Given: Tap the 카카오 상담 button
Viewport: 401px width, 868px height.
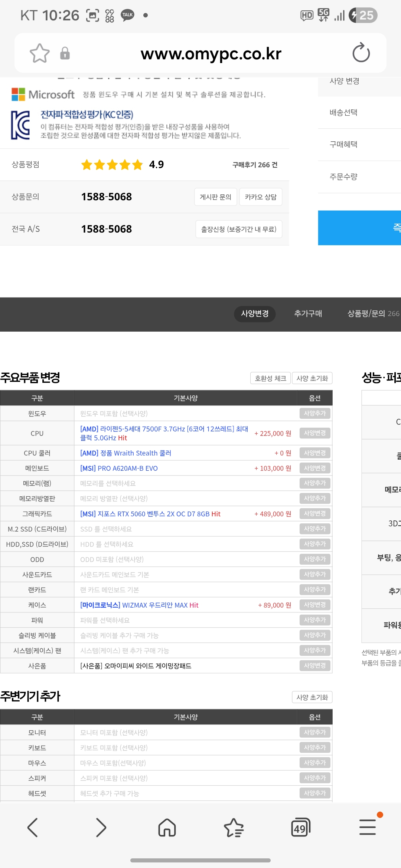Looking at the screenshot, I should [x=261, y=197].
